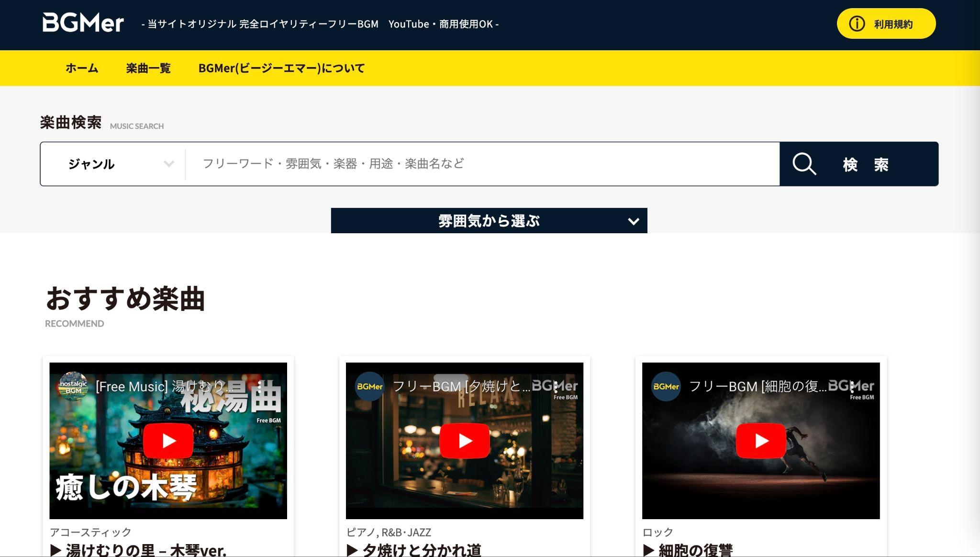Screen dimensions: 980x557
Task: Play the 湯けむり 秘湯曲 YouTube video
Action: pos(168,441)
